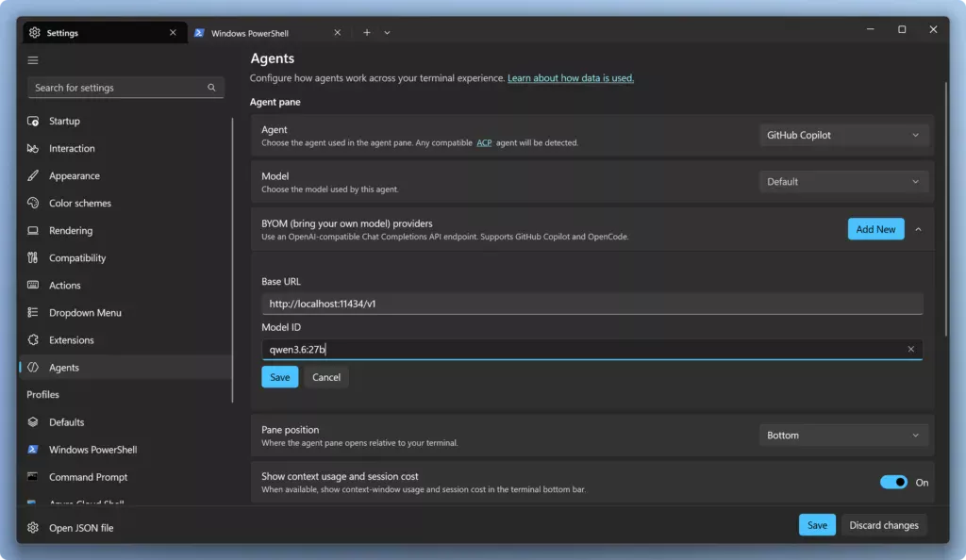The height and width of the screenshot is (560, 966).
Task: Click the Settings tab gear icon
Action: pos(35,33)
